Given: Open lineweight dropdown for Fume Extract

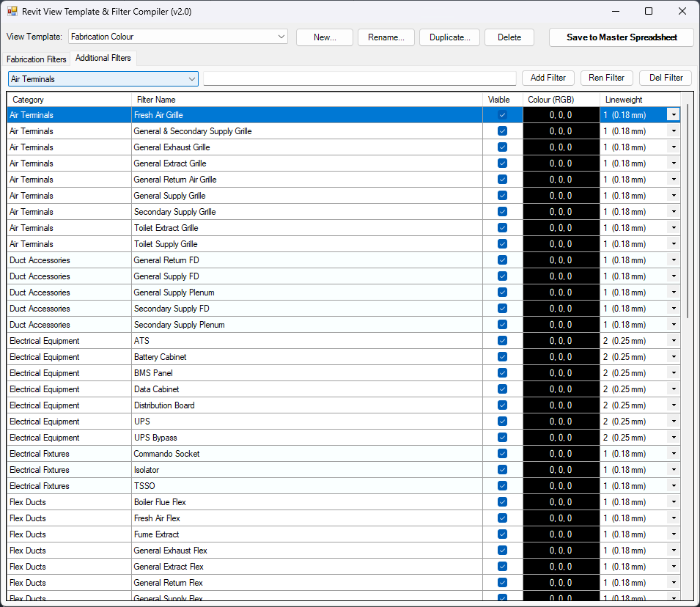Looking at the screenshot, I should (x=674, y=534).
